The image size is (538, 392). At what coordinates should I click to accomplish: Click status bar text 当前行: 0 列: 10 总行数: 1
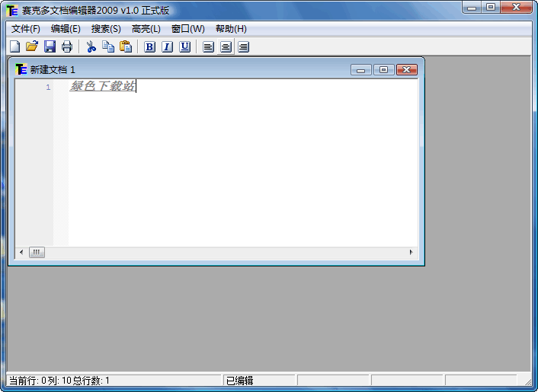pos(59,381)
